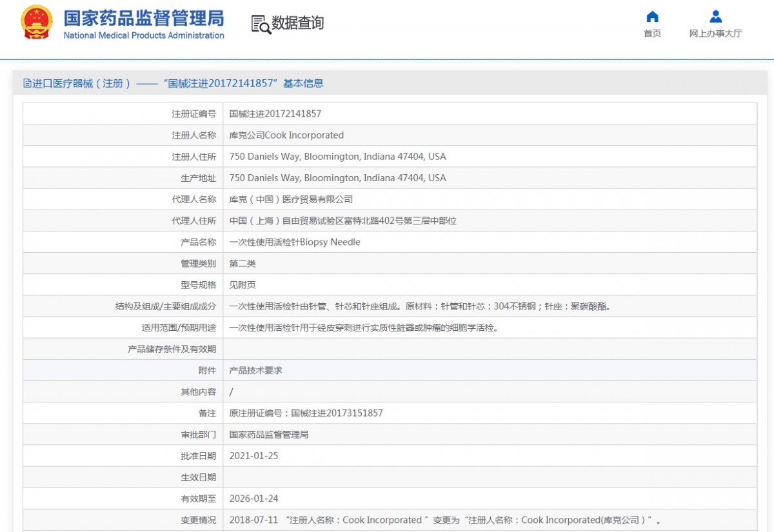The height and width of the screenshot is (532, 774).
Task: Click the expiry date 2026-01-24
Action: coord(253,498)
